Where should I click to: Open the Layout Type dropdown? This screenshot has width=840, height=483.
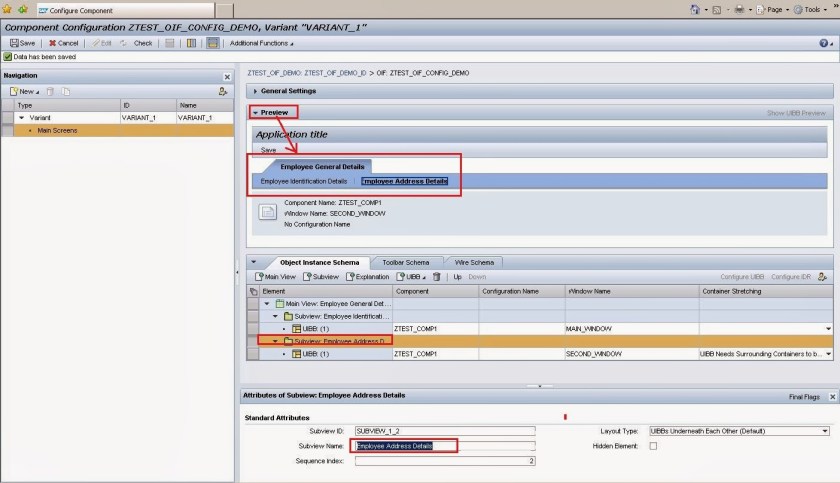coord(825,431)
